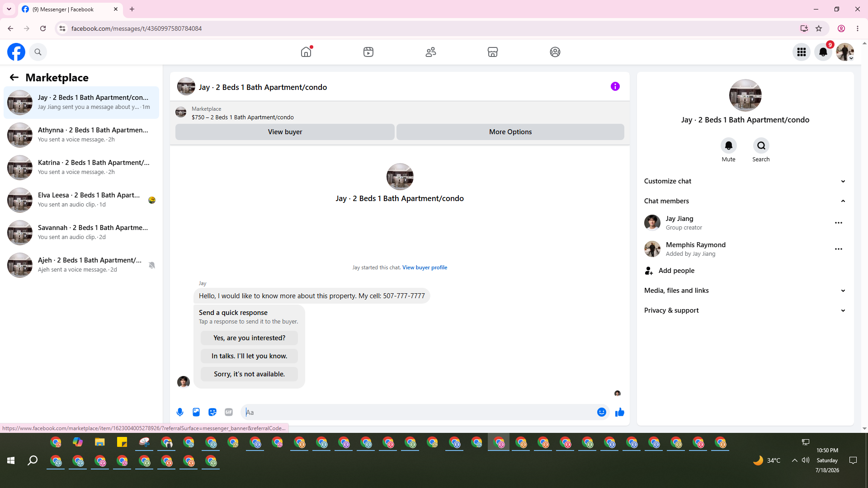Screen dimensions: 868x488
Task: Click the group chat avatar in right panel
Action: point(745,95)
